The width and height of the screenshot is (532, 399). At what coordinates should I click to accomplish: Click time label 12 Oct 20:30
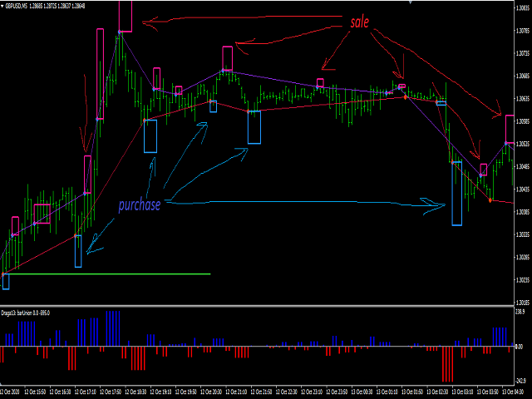pos(210,392)
